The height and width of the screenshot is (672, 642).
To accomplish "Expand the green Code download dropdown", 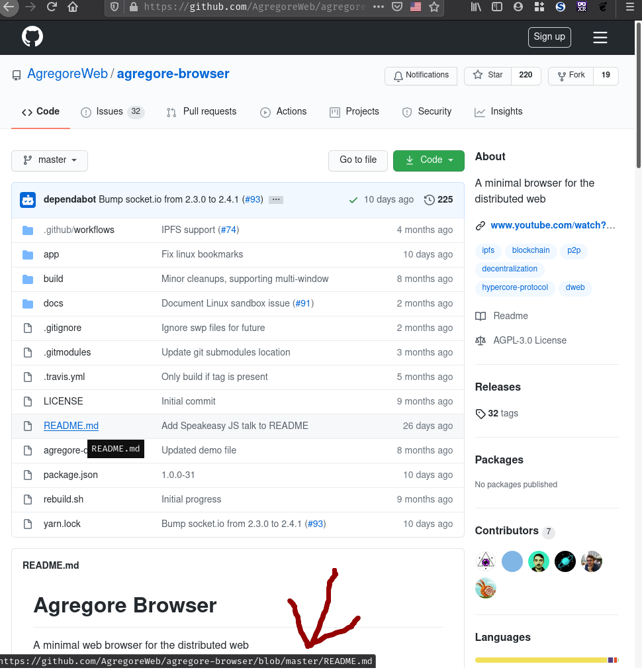I will (x=428, y=160).
